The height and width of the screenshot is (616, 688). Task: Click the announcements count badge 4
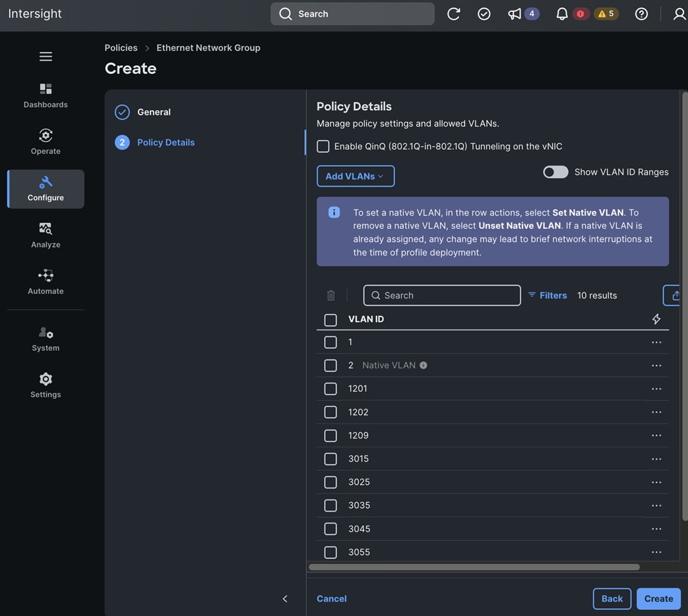pos(532,14)
